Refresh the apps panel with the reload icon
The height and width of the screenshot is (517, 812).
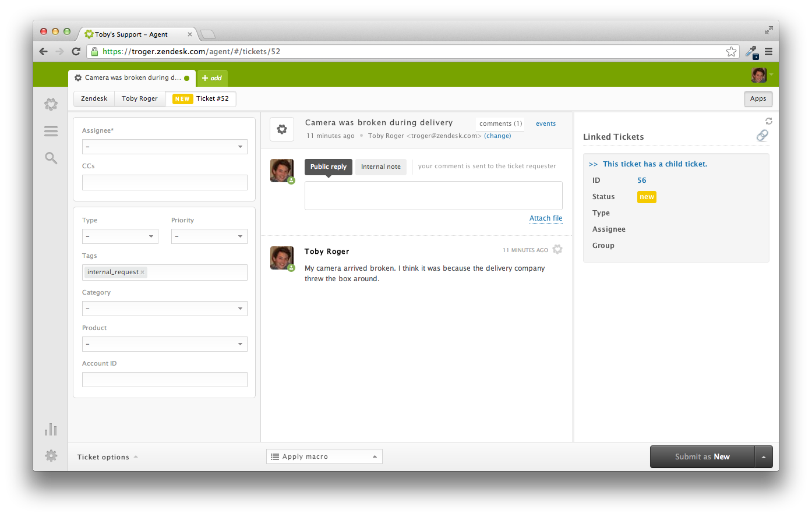pyautogui.click(x=768, y=121)
